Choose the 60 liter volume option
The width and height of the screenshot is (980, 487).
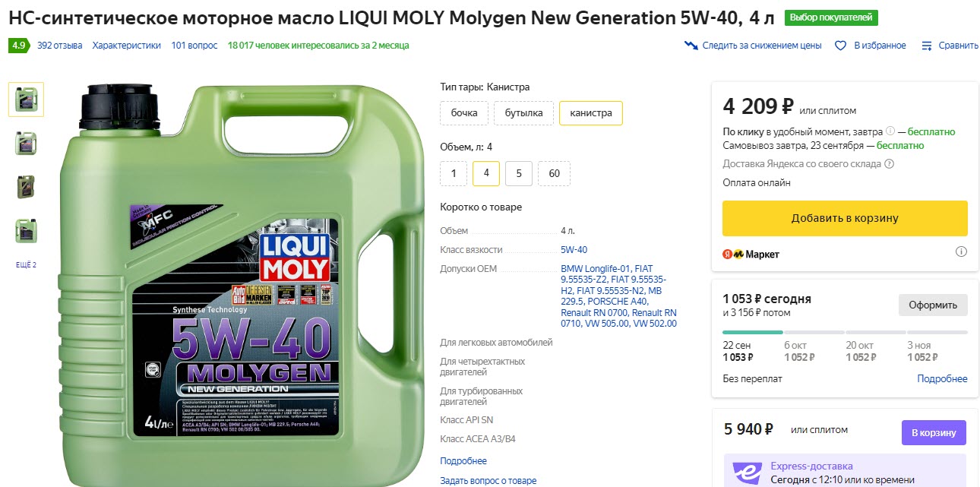tap(554, 173)
